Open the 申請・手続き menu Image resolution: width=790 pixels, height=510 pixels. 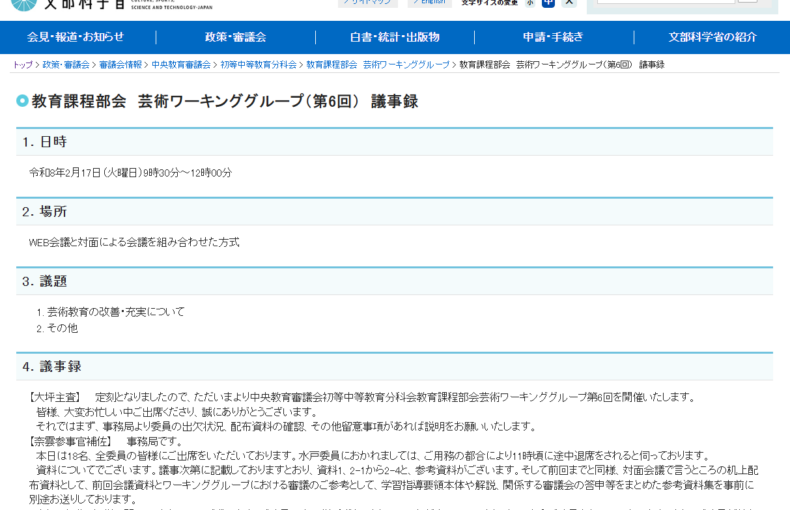pyautogui.click(x=553, y=37)
